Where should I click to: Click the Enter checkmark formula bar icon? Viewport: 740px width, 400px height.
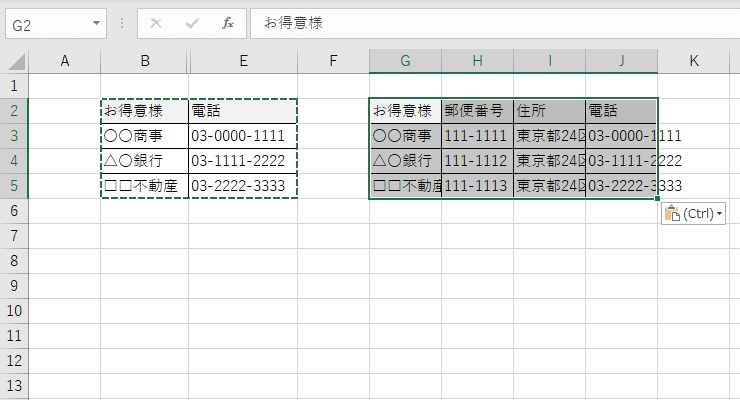[192, 23]
